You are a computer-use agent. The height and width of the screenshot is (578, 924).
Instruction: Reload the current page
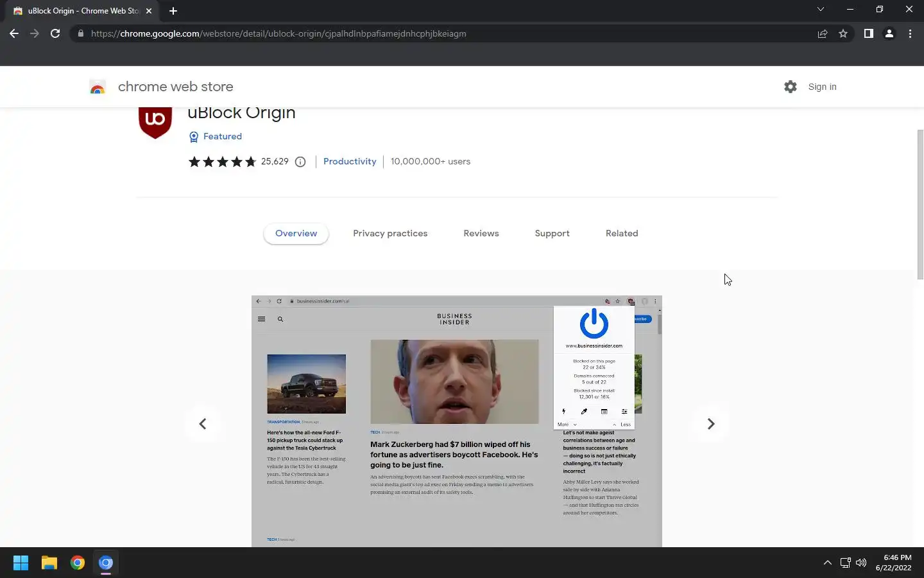point(55,33)
